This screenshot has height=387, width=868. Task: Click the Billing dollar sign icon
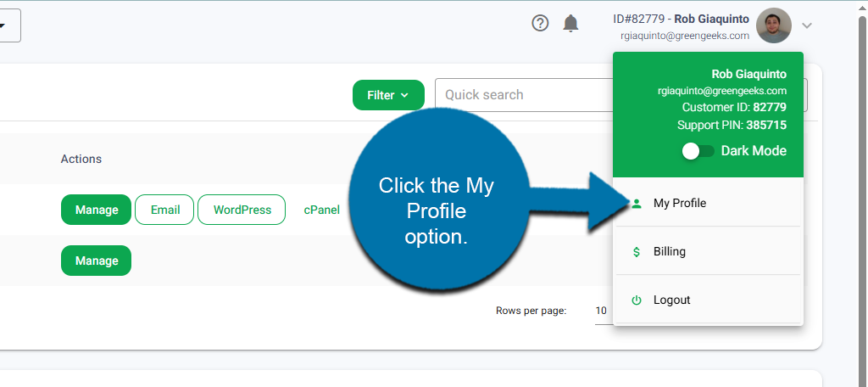click(637, 252)
